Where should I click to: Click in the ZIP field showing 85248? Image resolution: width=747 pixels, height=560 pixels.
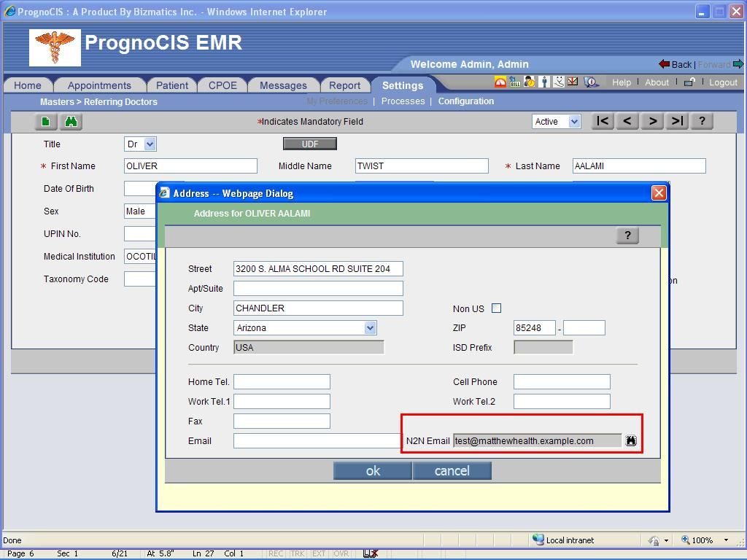(x=535, y=327)
